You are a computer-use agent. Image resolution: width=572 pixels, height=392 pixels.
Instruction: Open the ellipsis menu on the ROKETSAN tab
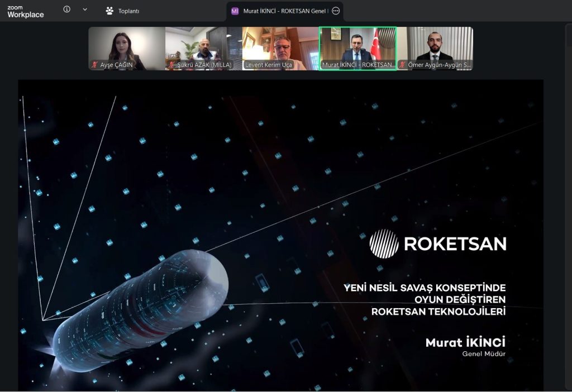click(336, 11)
